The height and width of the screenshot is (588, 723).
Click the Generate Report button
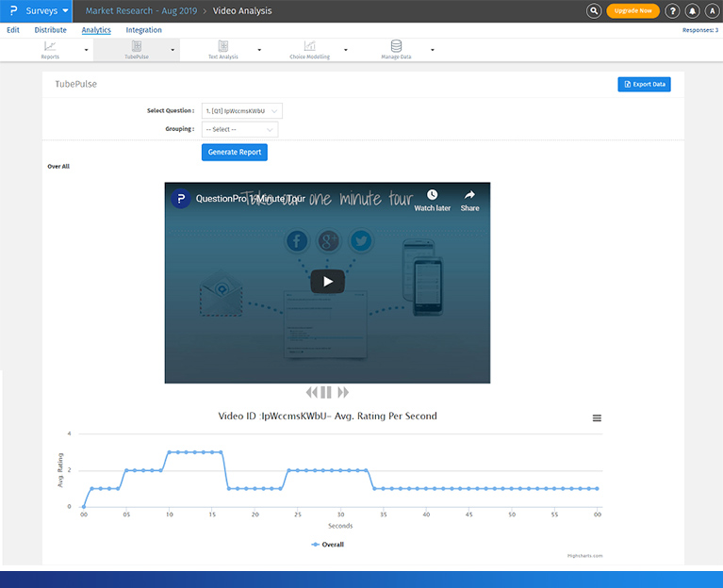pyautogui.click(x=234, y=152)
